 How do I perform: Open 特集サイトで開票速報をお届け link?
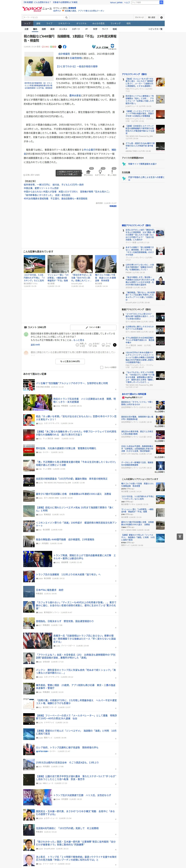click(x=142, y=164)
